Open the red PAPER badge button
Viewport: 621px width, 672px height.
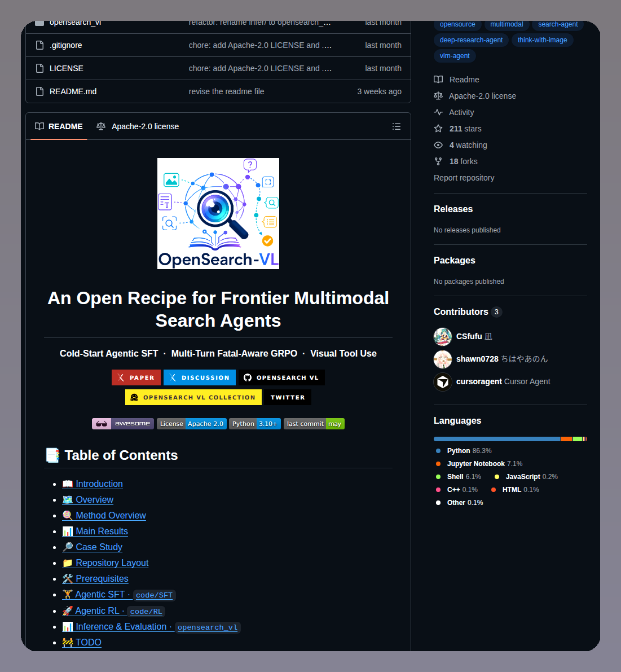[136, 377]
